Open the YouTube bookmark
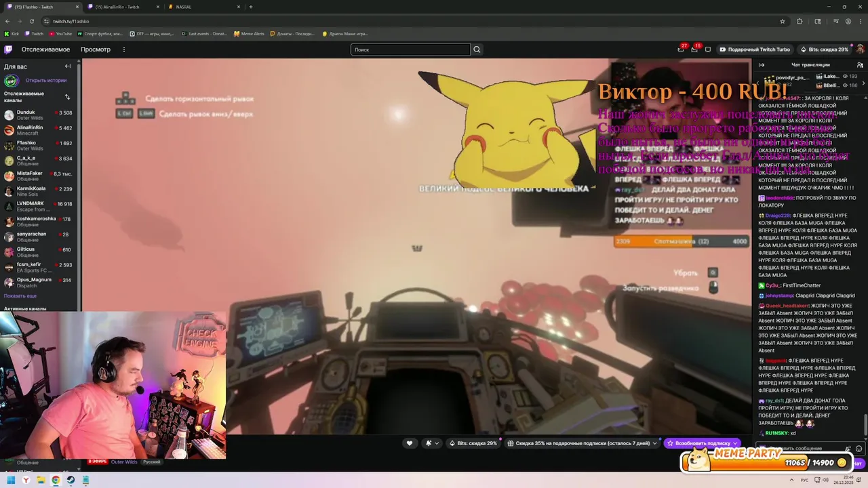Image resolution: width=868 pixels, height=488 pixels. [60, 33]
